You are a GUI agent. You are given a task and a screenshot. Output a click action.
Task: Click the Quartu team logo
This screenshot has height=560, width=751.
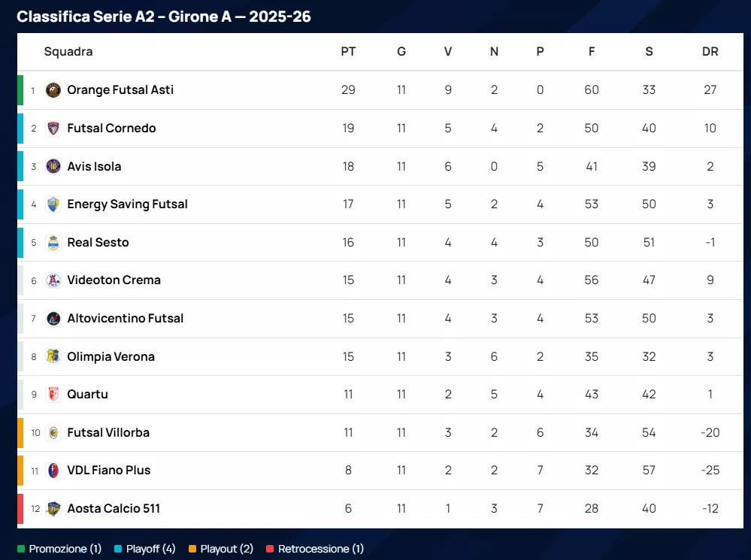53,395
